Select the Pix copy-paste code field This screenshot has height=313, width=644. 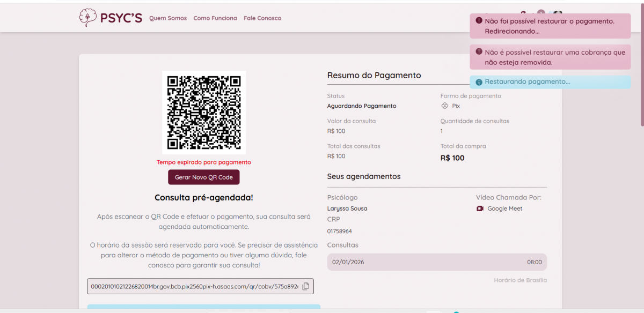click(x=194, y=286)
